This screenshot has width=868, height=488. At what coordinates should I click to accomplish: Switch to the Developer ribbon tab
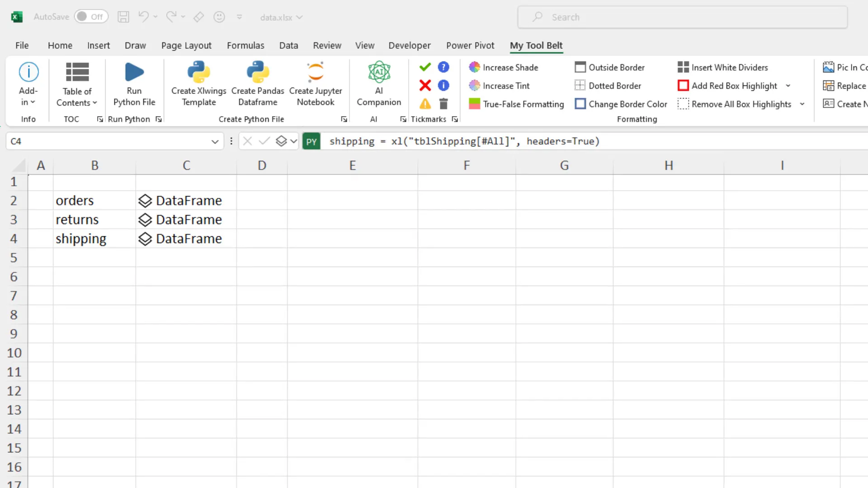409,45
